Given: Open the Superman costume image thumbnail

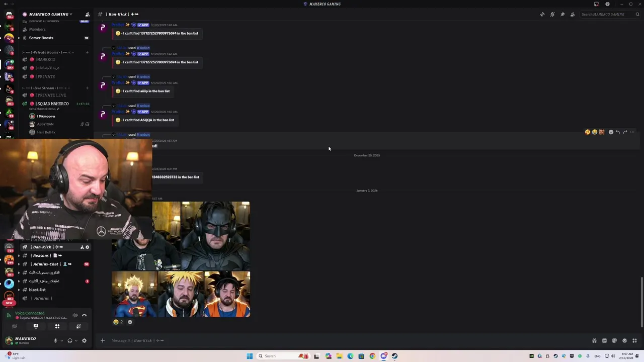Looking at the screenshot, I should [134, 294].
